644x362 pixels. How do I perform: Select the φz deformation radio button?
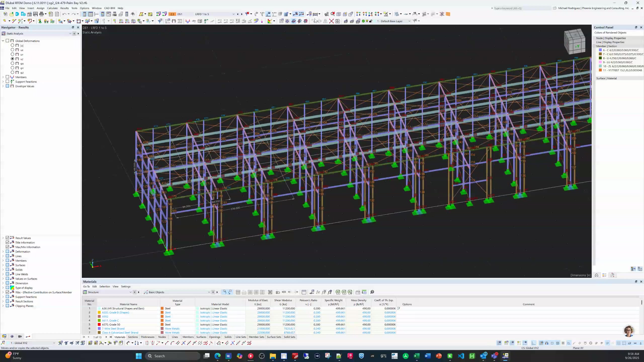[12, 73]
